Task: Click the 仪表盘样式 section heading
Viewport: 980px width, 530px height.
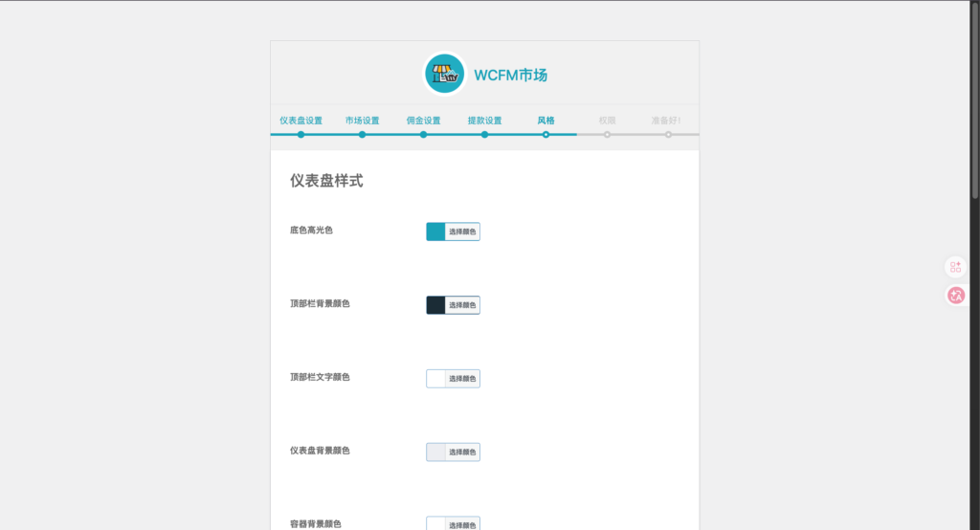Action: (326, 181)
